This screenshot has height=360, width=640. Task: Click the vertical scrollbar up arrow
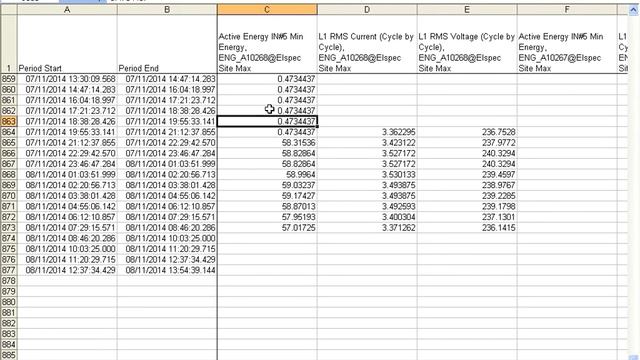pos(633,10)
